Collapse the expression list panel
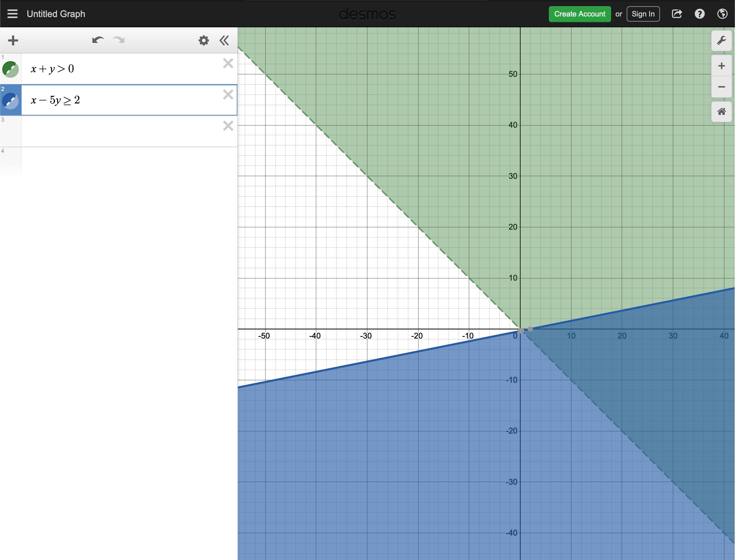 (224, 41)
